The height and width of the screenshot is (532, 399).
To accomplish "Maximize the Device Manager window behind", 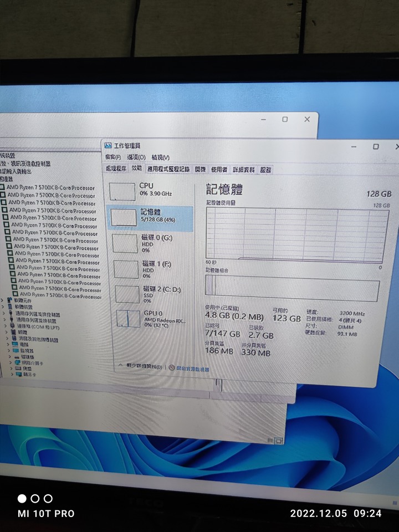I will [285, 120].
